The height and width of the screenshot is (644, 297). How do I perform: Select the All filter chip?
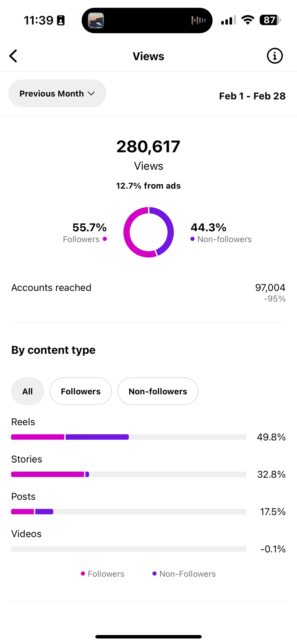(27, 391)
